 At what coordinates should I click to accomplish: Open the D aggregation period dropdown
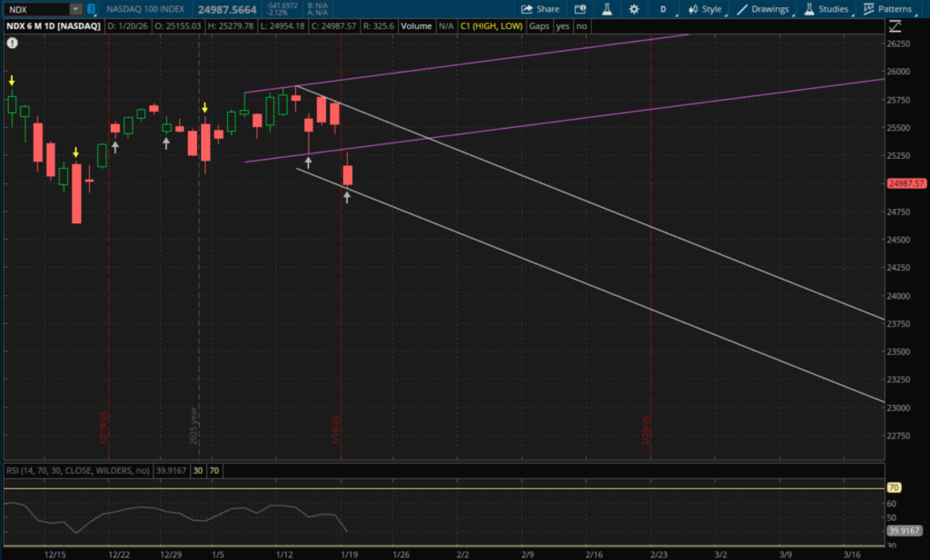click(x=663, y=9)
